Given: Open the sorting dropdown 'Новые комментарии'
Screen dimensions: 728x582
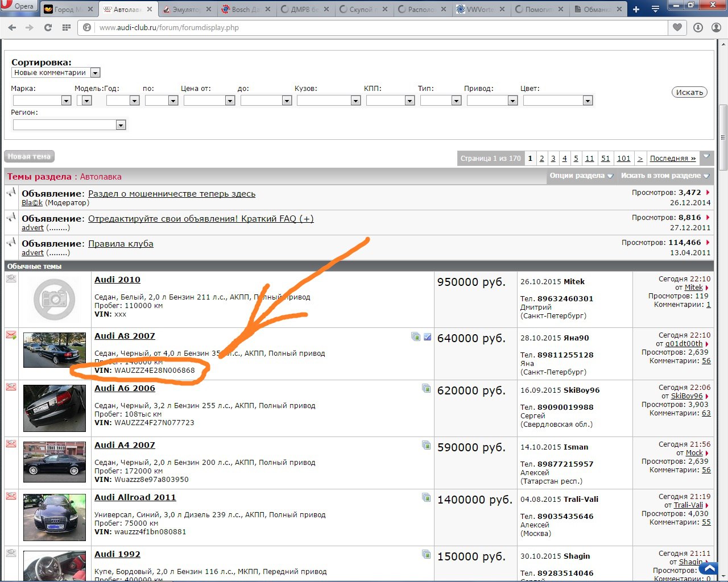Looking at the screenshot, I should 56,73.
